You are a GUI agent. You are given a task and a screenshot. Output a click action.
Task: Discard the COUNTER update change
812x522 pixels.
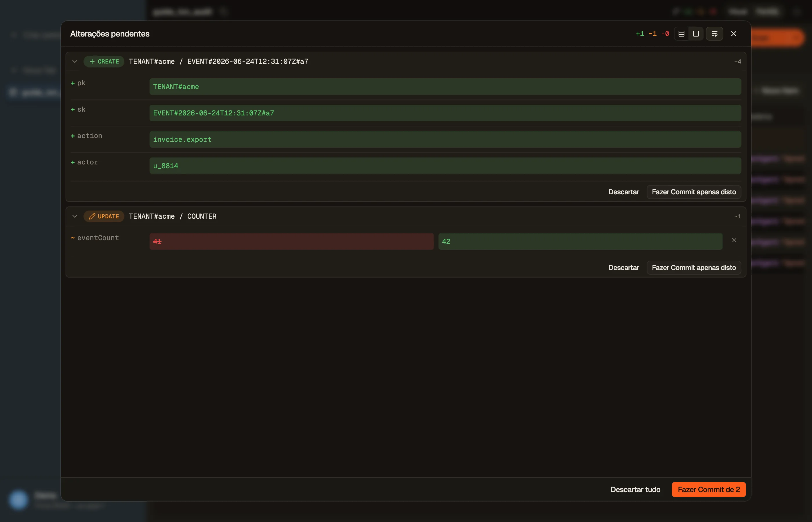pyautogui.click(x=623, y=267)
